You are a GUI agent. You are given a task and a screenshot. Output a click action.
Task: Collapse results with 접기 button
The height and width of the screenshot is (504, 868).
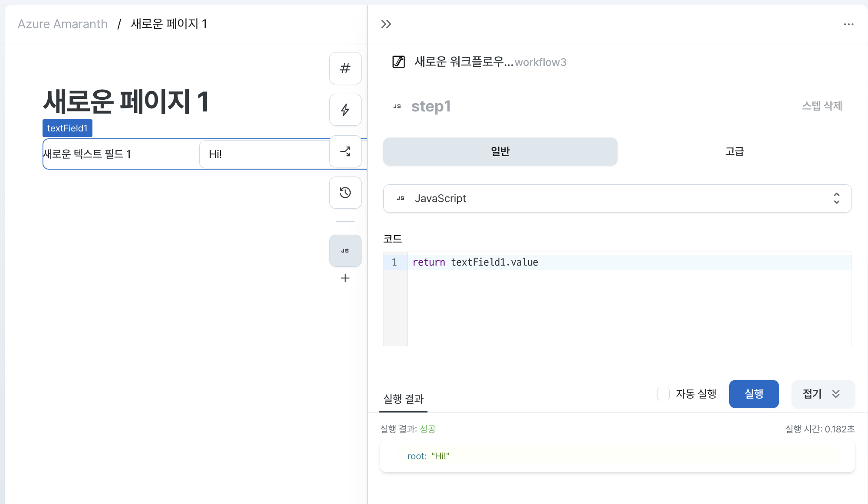coord(823,394)
